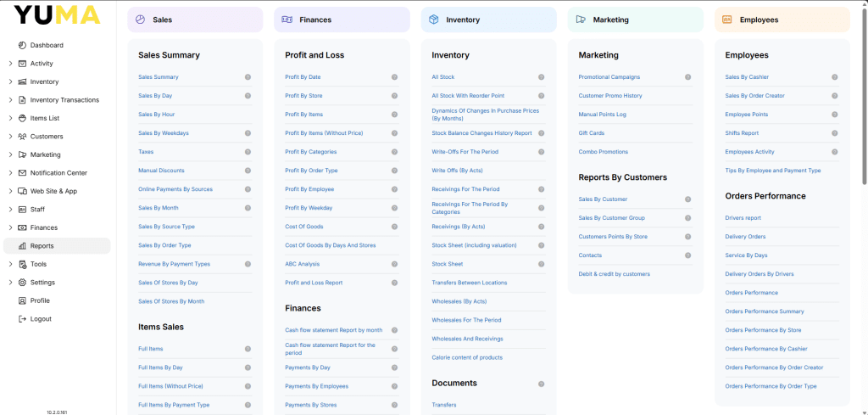Open the Combo Promotions report
The width and height of the screenshot is (868, 415).
pyautogui.click(x=604, y=152)
